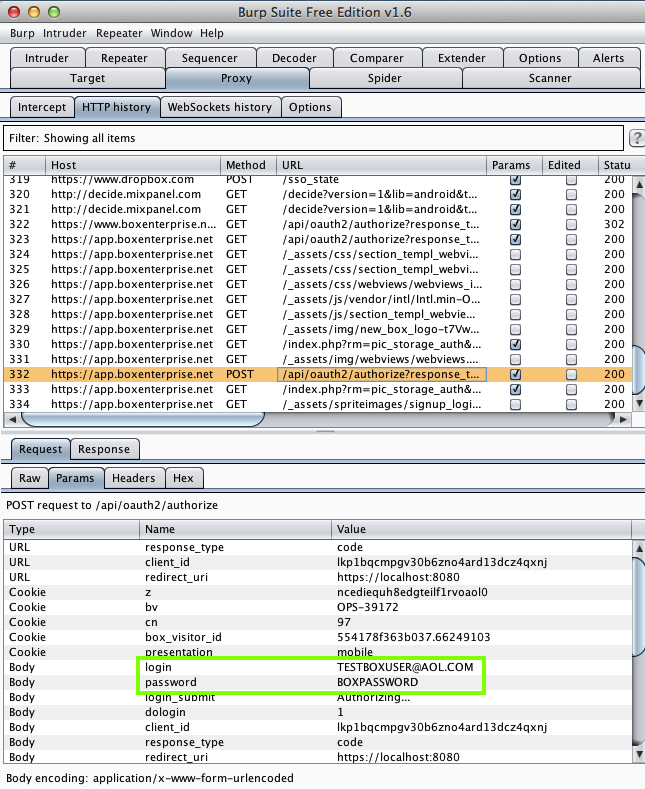
Task: Open the Proxy Options sub-tab
Action: pyautogui.click(x=310, y=107)
